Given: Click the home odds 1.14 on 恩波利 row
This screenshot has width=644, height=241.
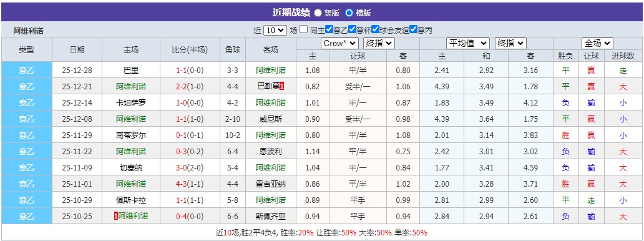Looking at the screenshot, I should [x=312, y=151].
